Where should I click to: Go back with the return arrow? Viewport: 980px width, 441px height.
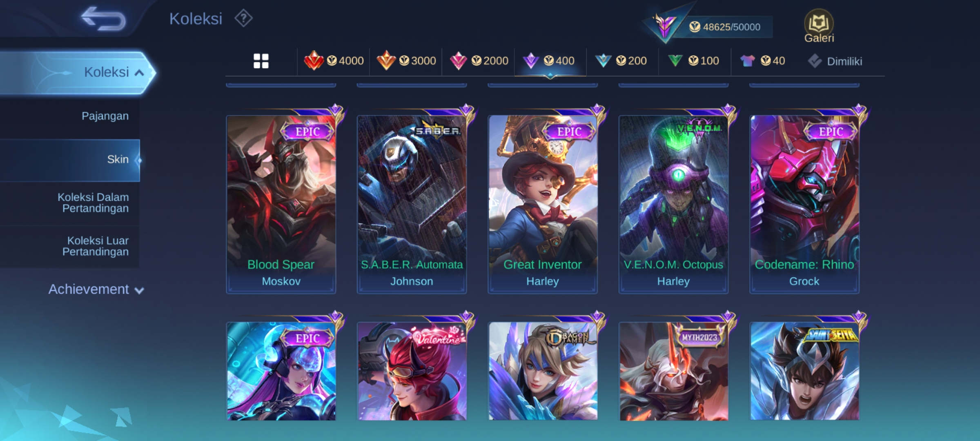[104, 19]
